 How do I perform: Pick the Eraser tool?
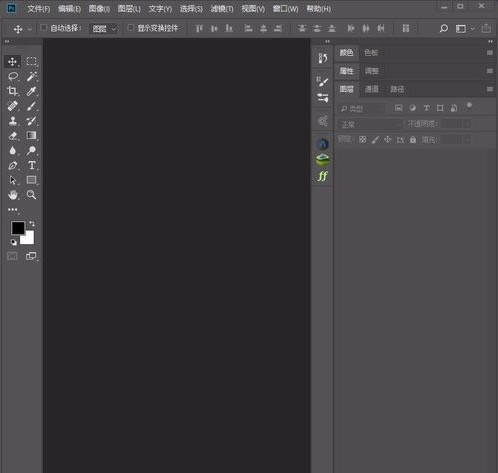point(13,136)
